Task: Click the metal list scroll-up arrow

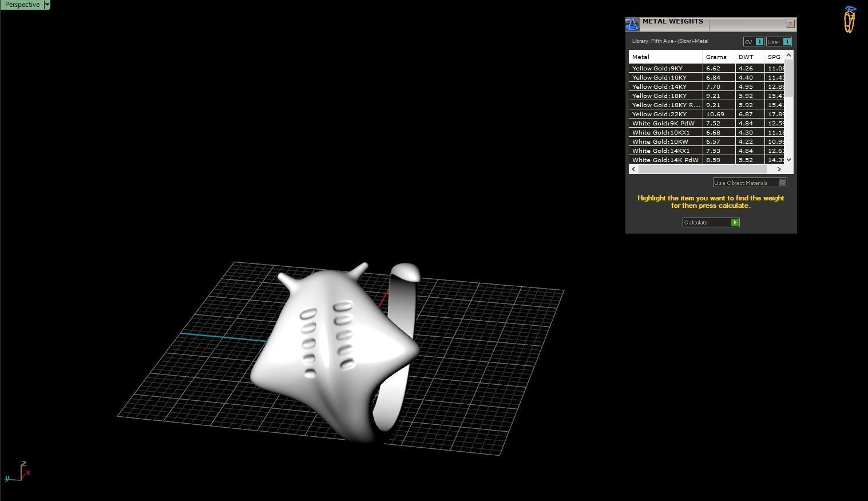Action: (789, 55)
